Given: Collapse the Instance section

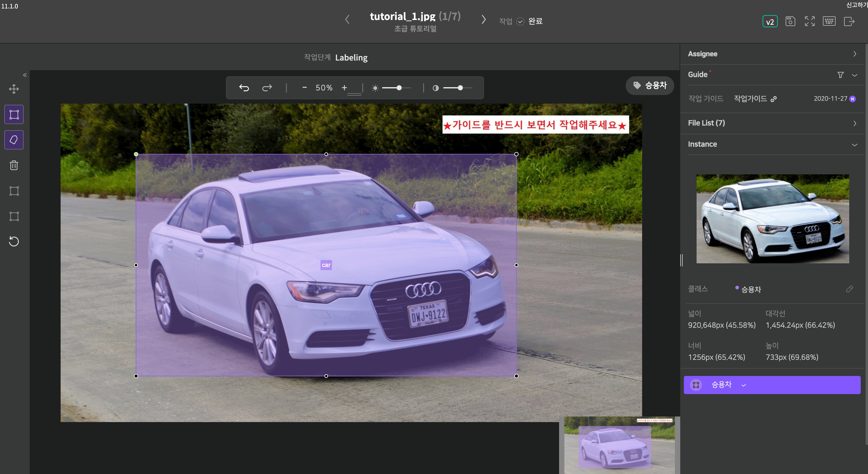Looking at the screenshot, I should click(x=854, y=144).
